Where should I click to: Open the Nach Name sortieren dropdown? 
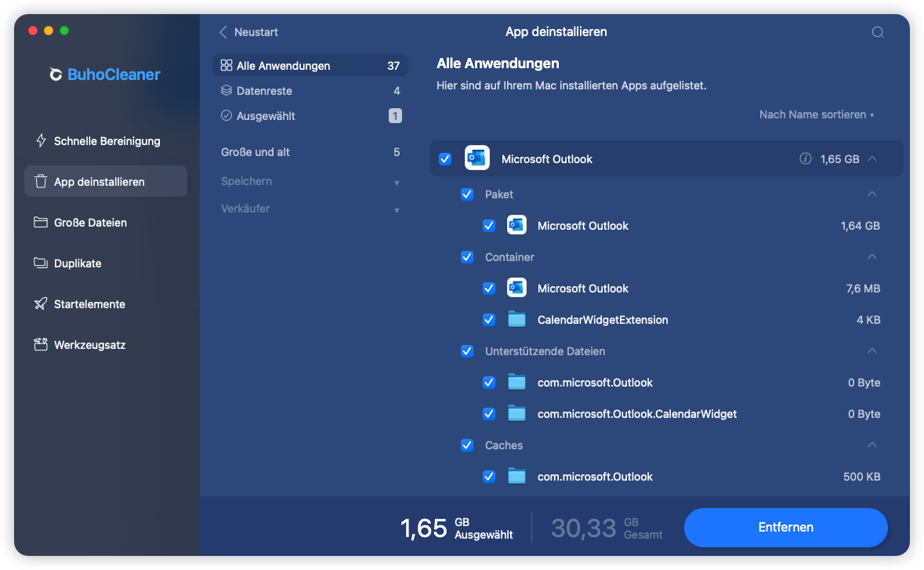click(x=816, y=115)
